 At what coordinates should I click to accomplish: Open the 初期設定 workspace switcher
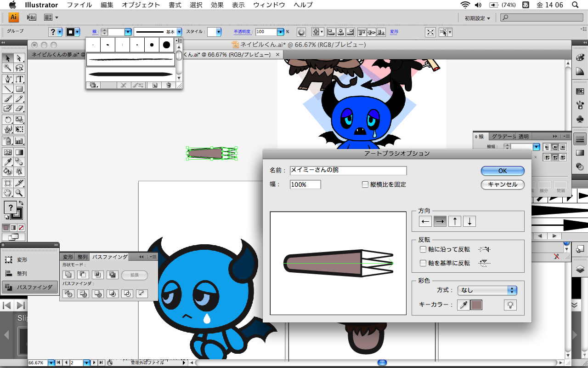pos(477,18)
